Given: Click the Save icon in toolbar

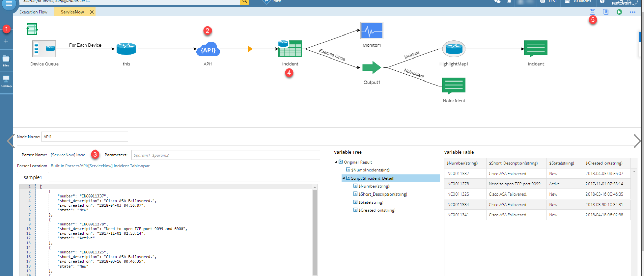Looking at the screenshot, I should pyautogui.click(x=592, y=12).
